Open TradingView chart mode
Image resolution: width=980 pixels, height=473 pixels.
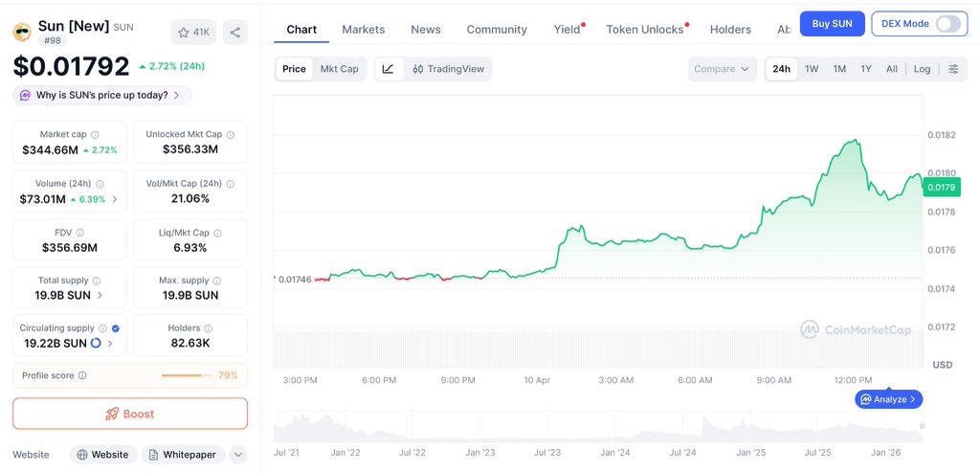click(448, 69)
